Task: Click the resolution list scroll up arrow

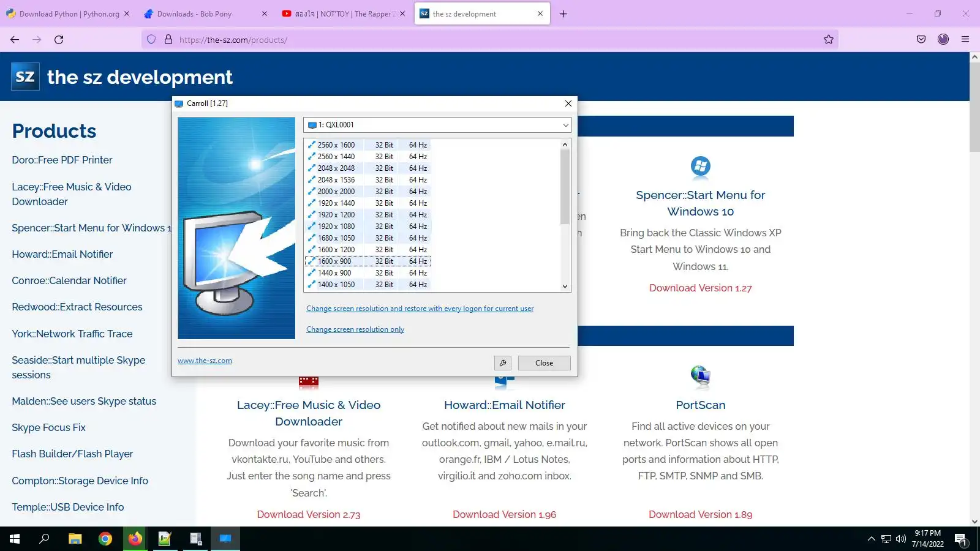Action: (x=565, y=144)
